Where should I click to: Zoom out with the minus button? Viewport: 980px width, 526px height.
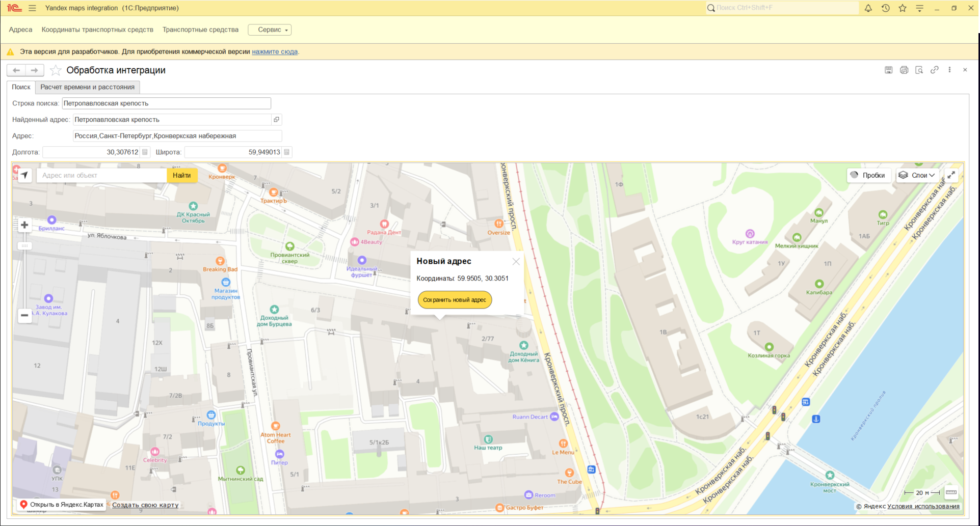(24, 315)
